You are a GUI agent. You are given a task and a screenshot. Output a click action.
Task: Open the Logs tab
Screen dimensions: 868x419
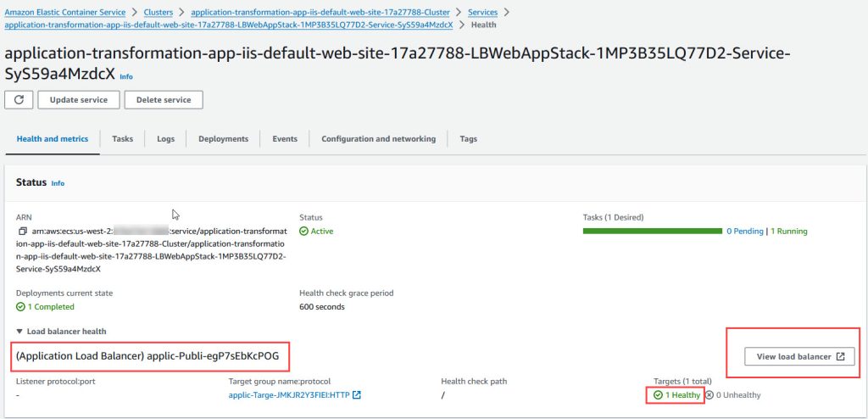(165, 139)
